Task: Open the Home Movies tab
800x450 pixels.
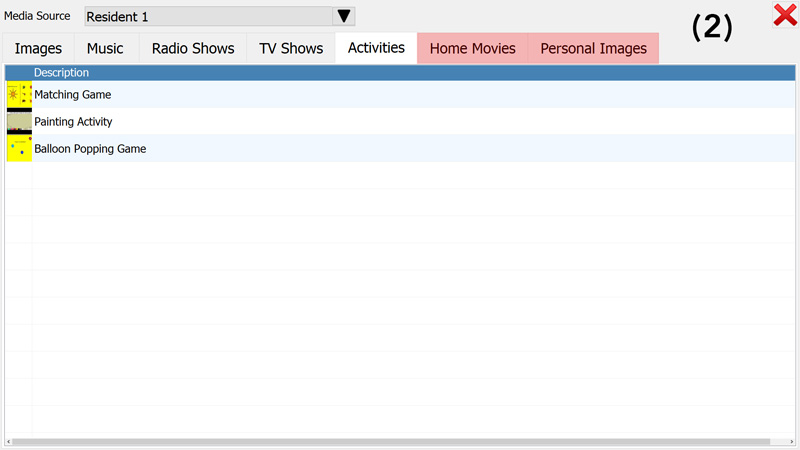Action: [473, 49]
